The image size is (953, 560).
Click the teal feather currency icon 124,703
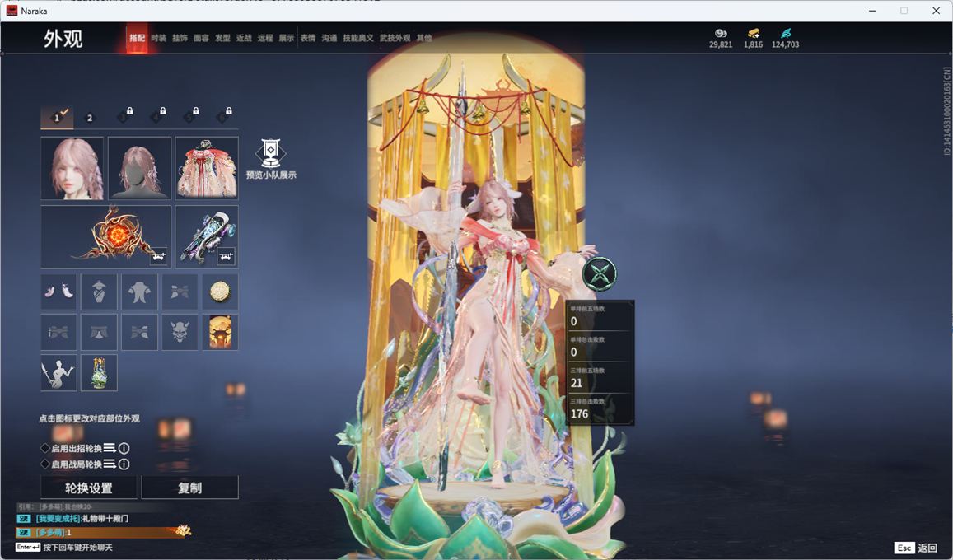pos(785,33)
